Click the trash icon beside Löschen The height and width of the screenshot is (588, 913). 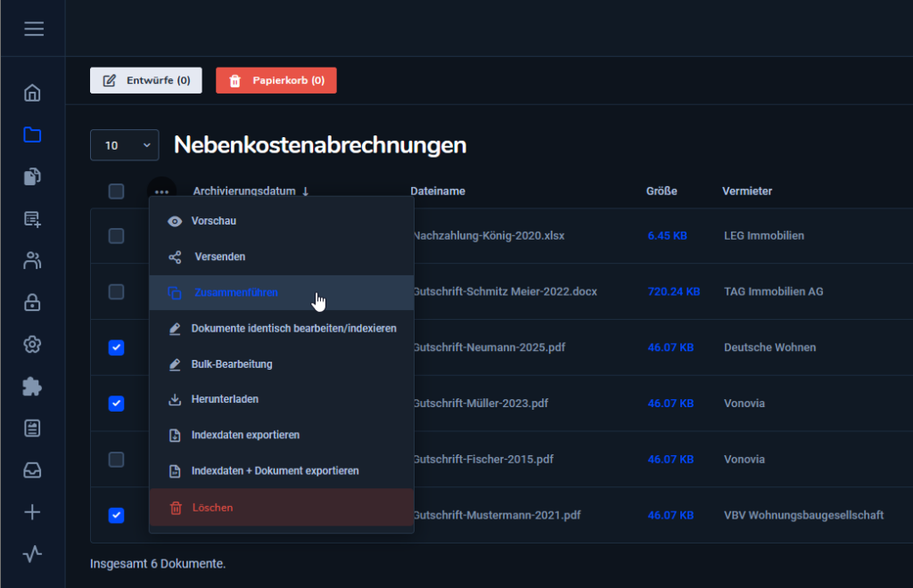176,508
